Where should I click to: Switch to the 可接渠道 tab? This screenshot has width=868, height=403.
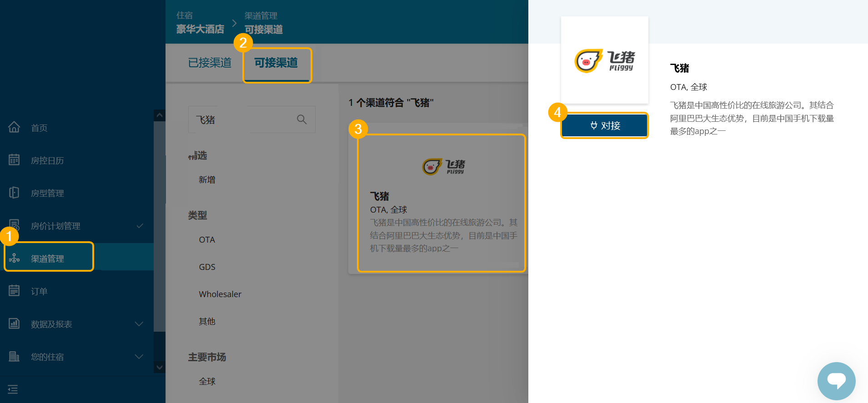coord(276,63)
